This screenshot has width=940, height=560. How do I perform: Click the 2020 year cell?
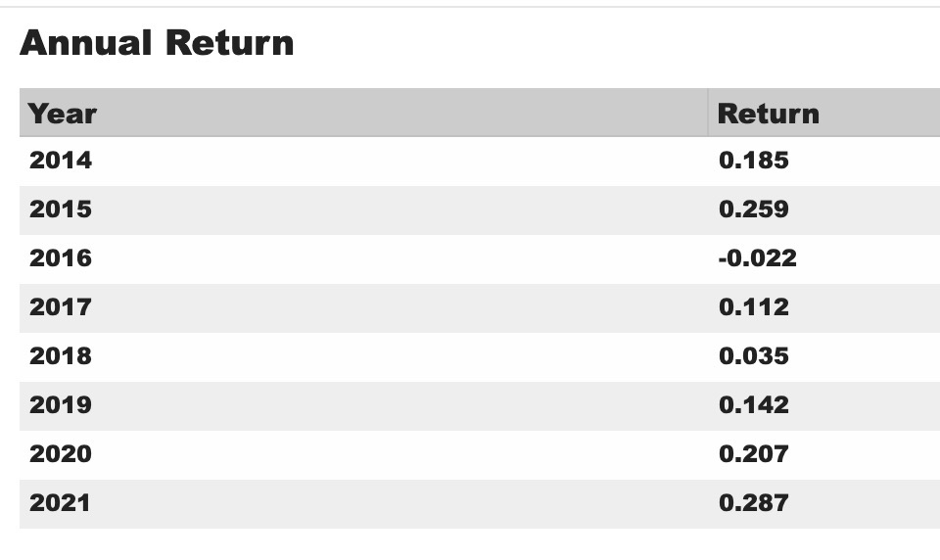(x=61, y=454)
